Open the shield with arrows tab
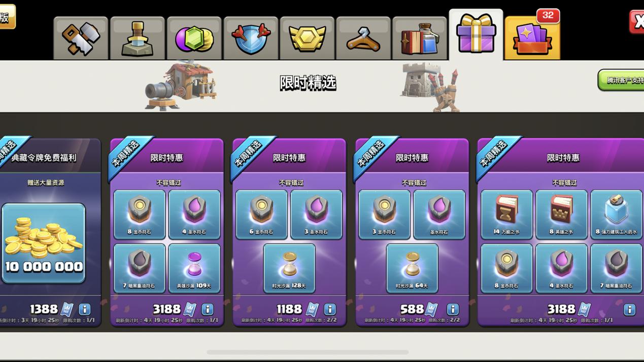 click(251, 39)
